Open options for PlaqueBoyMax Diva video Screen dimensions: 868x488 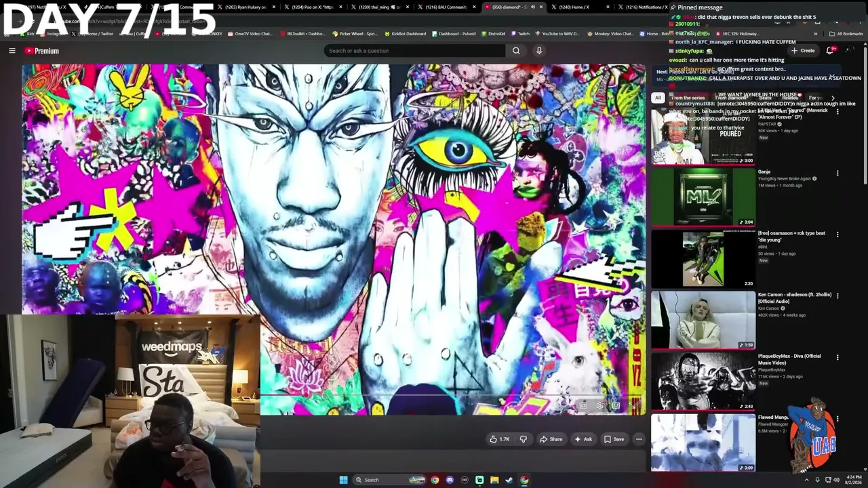837,357
